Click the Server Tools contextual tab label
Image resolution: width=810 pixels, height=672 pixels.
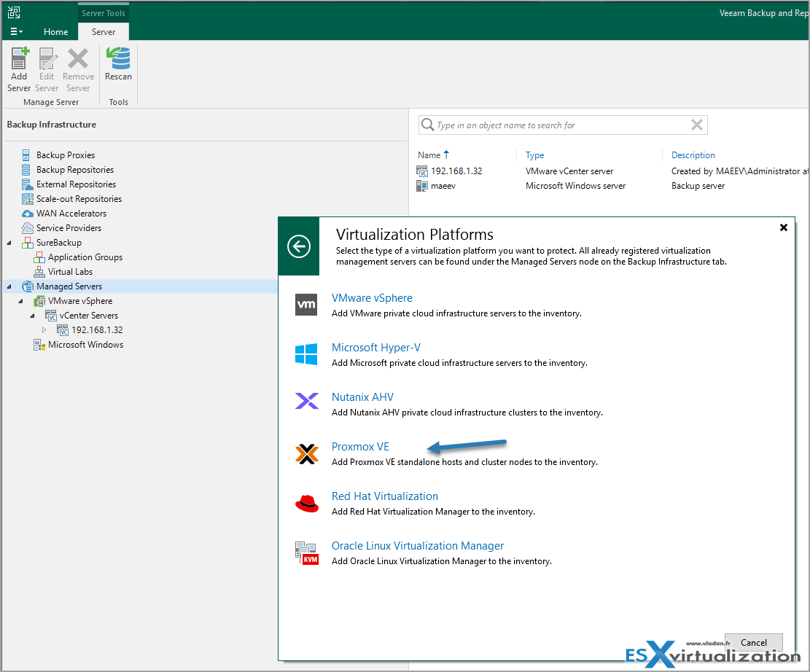pos(104,13)
